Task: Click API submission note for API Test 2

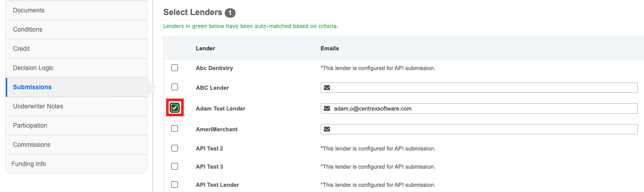Action: point(378,148)
